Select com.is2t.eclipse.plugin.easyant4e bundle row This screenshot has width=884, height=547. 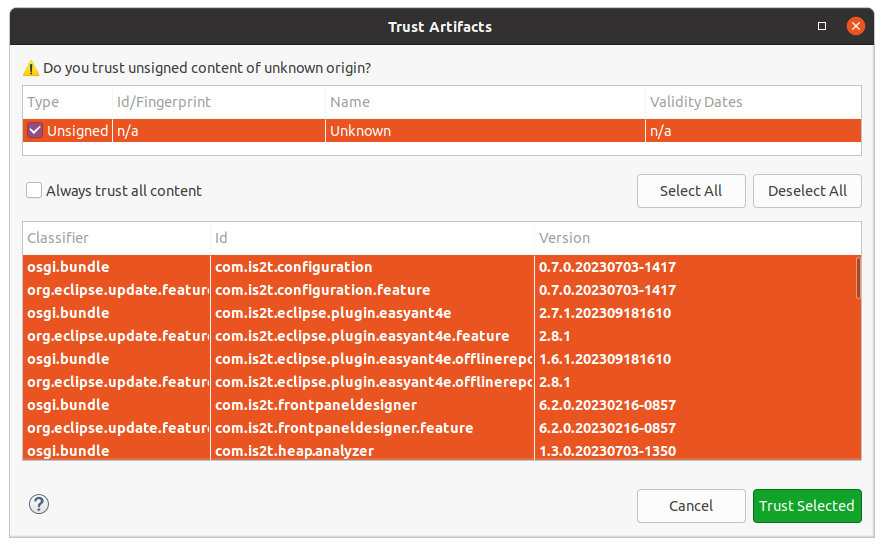coord(442,313)
